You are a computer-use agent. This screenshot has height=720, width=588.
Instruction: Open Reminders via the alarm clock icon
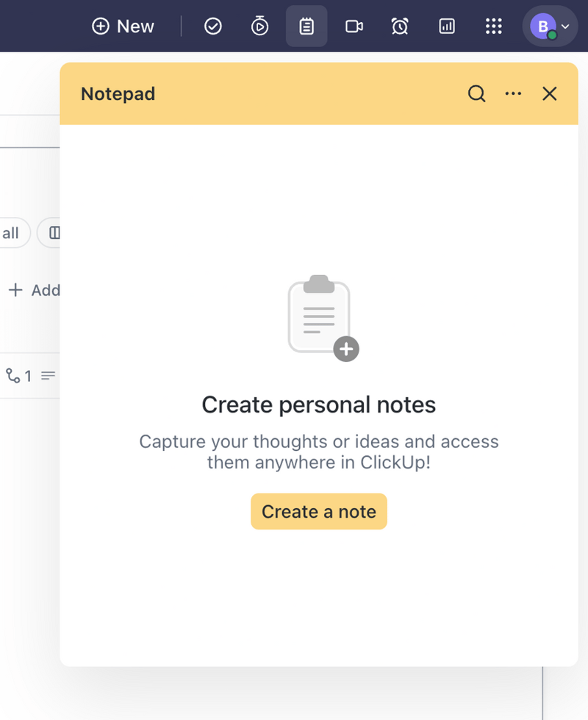[x=400, y=26]
